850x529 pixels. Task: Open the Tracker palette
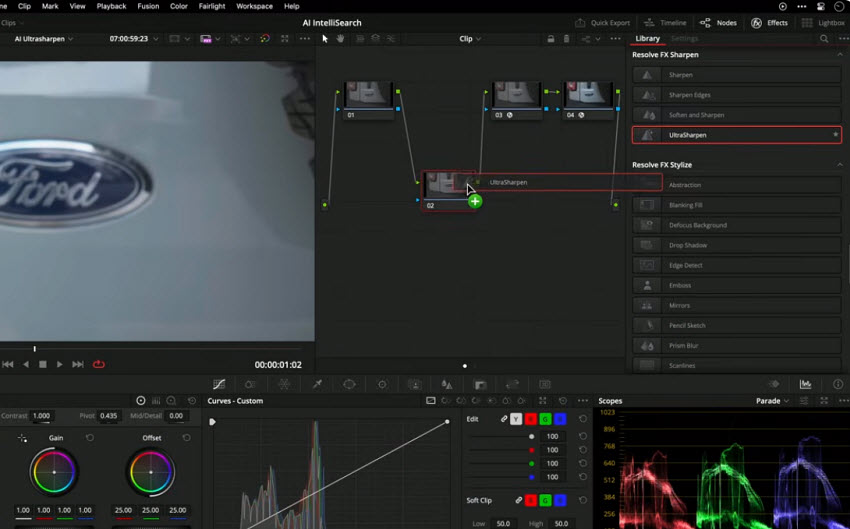click(382, 384)
